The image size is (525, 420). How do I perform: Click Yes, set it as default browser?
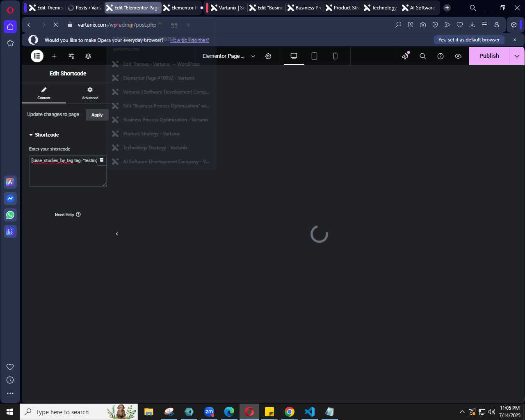469,40
